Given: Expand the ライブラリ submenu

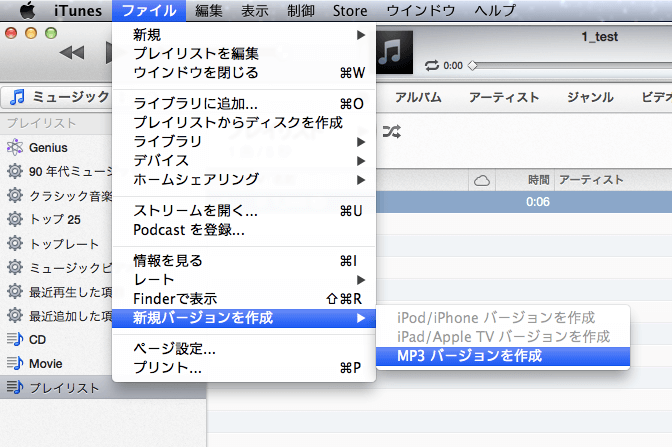Looking at the screenshot, I should coord(244,141).
